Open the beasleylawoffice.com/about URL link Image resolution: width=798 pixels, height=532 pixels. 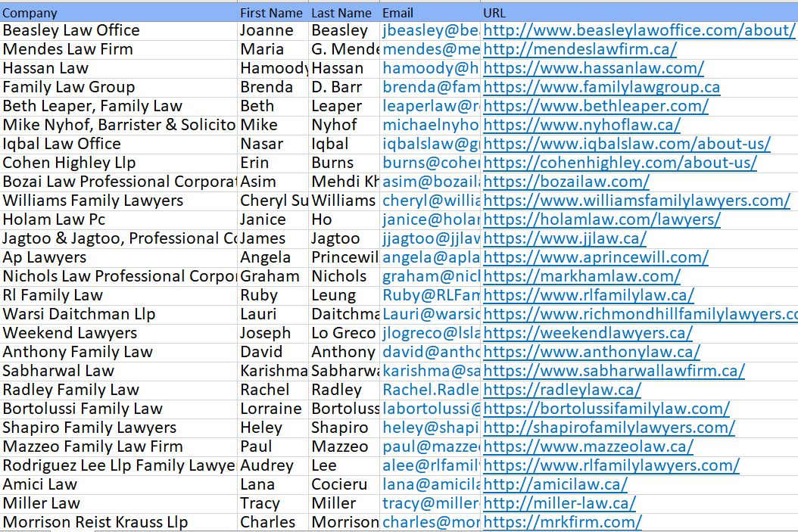(639, 30)
